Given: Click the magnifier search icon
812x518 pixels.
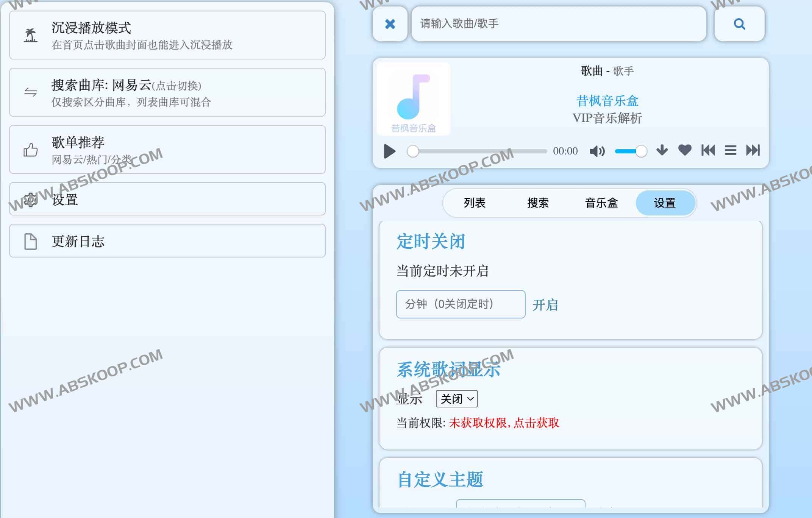Looking at the screenshot, I should tap(739, 24).
